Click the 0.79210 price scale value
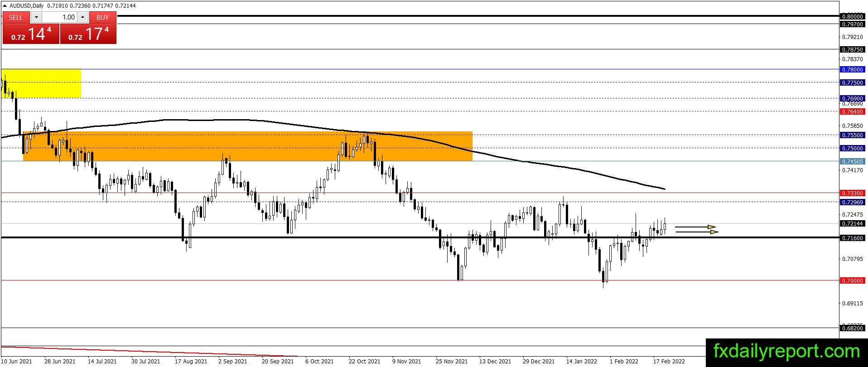The height and width of the screenshot is (367, 868). coord(852,37)
